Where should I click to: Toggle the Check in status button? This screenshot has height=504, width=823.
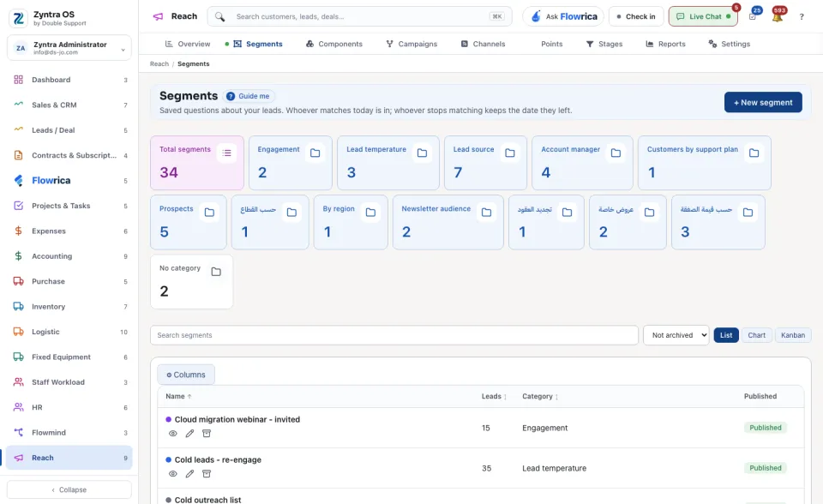[635, 17]
